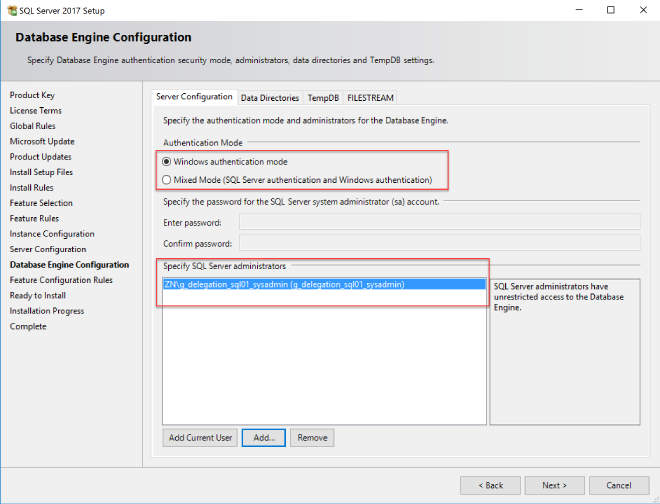The image size is (660, 504).
Task: Click the Add Current User button
Action: point(200,438)
